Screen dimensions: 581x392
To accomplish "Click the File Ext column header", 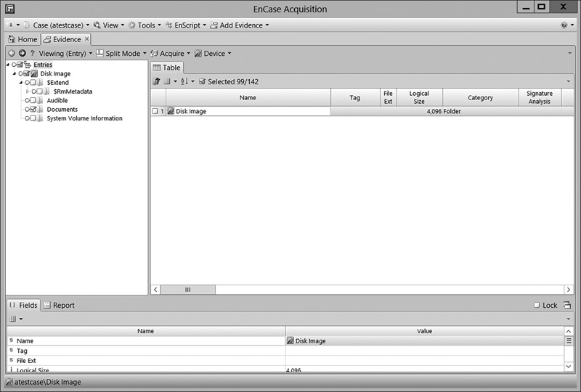I will 388,97.
